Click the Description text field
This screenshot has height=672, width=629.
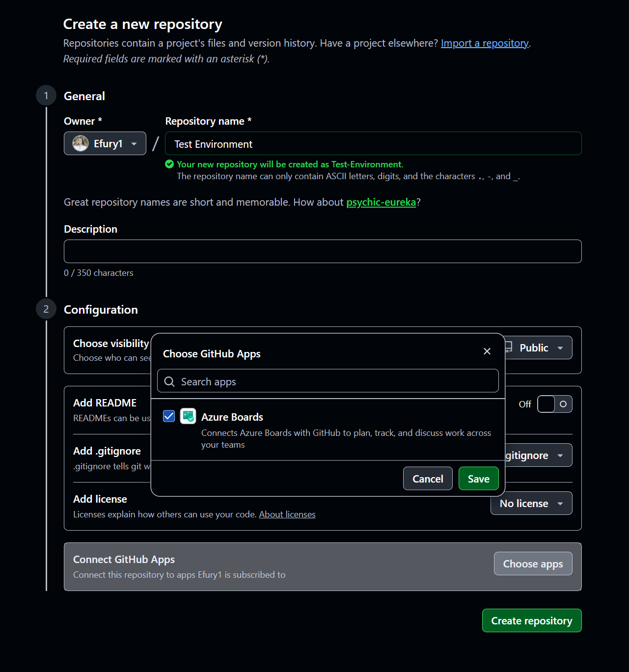click(x=323, y=251)
